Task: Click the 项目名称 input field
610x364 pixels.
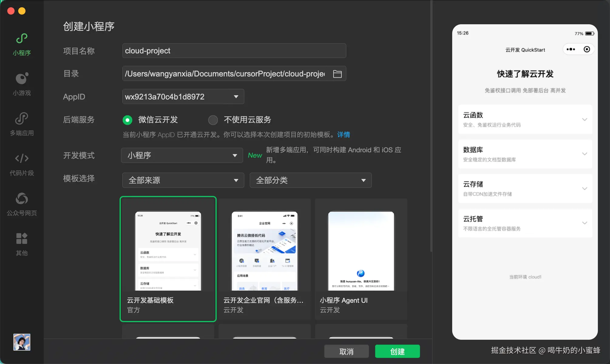Action: click(x=234, y=51)
